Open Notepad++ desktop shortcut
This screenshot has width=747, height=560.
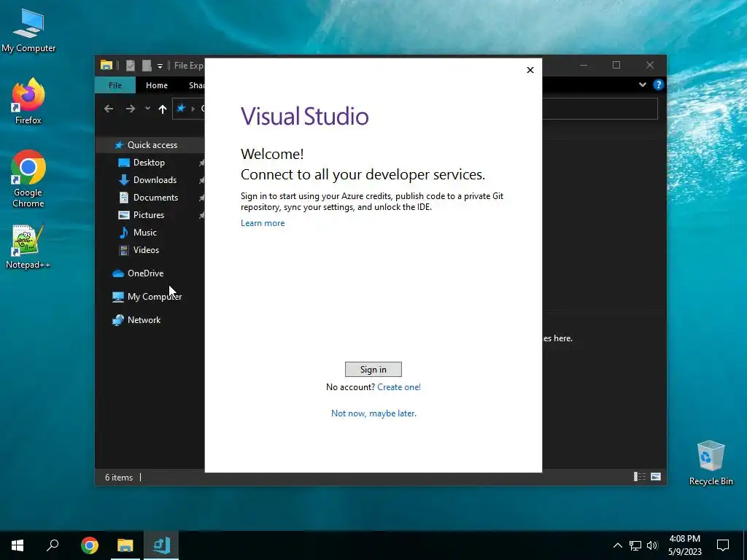coord(28,246)
